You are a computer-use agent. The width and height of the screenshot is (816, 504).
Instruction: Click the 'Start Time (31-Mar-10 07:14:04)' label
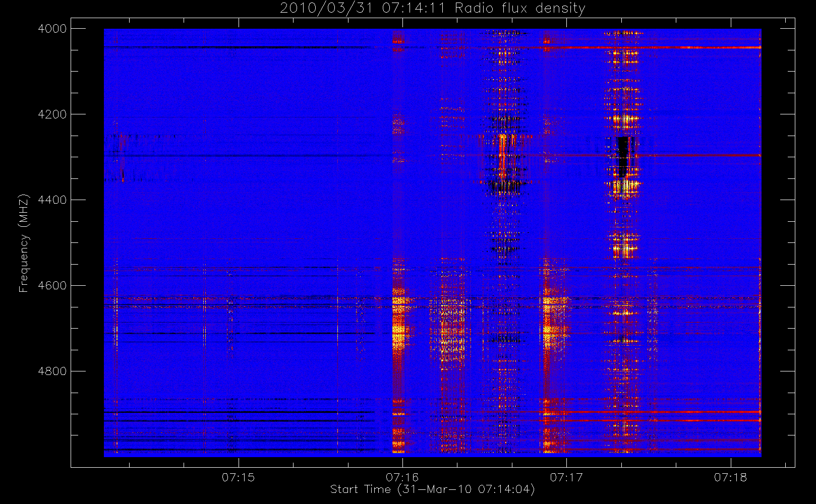(432, 489)
